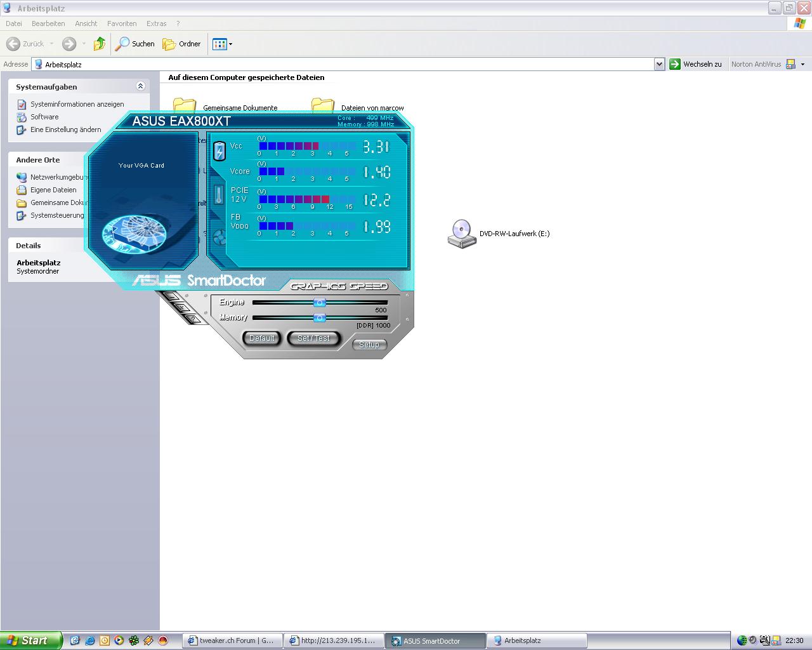812x650 pixels.
Task: Open the Norton AntiVirus dropdown arrow
Action: click(802, 64)
